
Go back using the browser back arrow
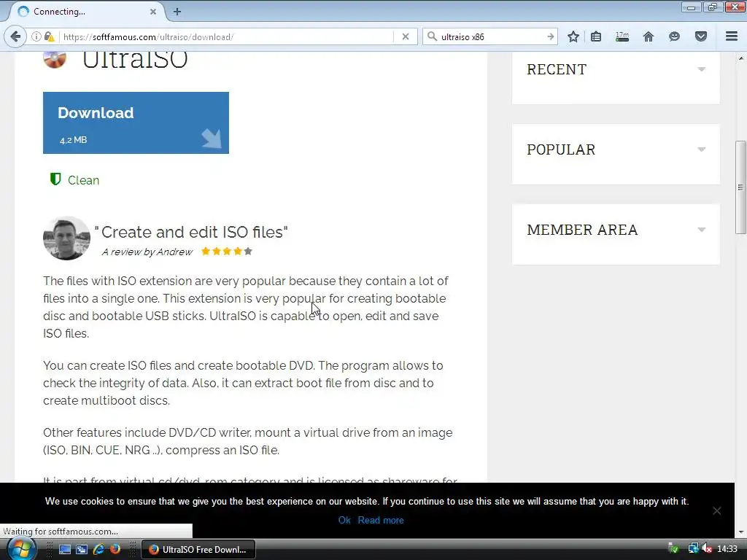15,36
